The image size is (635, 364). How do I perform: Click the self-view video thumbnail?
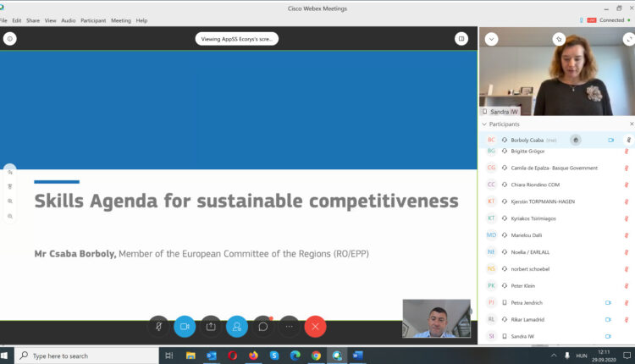(436, 318)
